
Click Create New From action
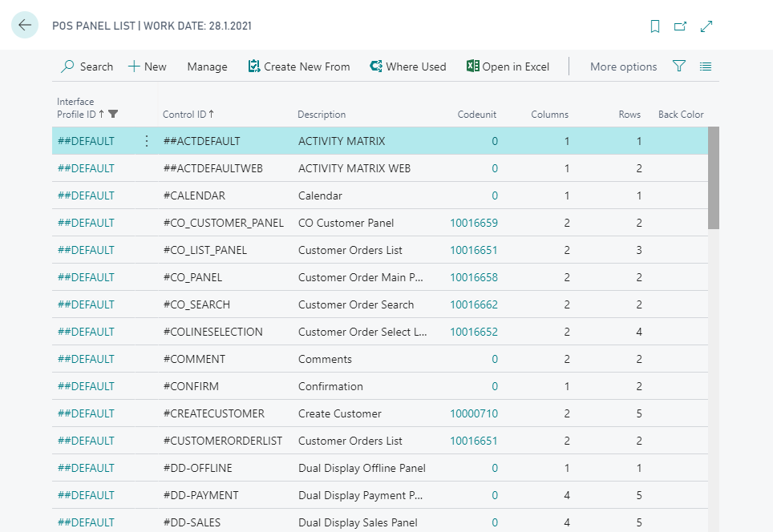coord(299,66)
